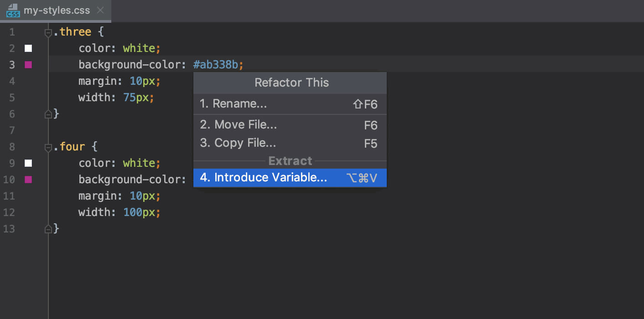644x319 pixels.
Task: Click the folding marker beside the .four selector
Action: coord(48,147)
